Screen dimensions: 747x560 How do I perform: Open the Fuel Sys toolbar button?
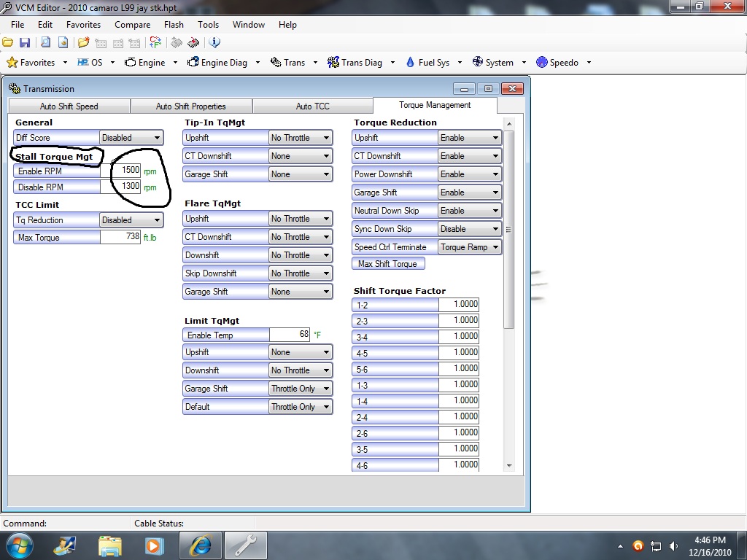pos(427,63)
